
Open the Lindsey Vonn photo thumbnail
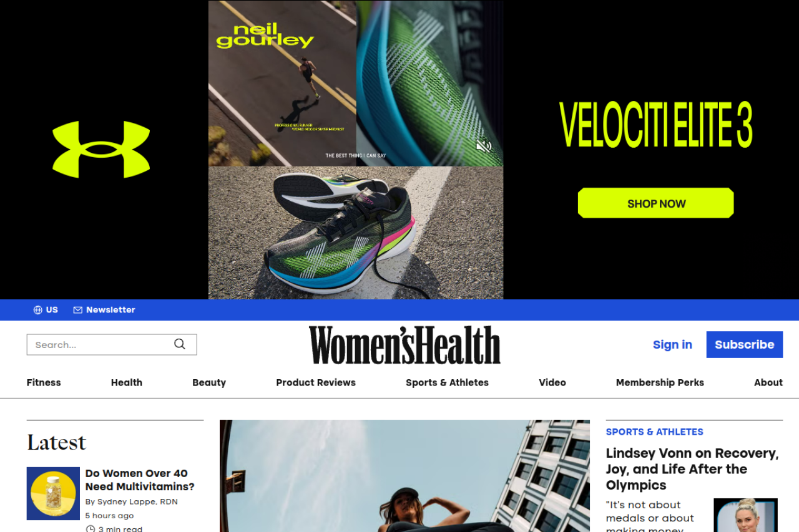[745, 515]
